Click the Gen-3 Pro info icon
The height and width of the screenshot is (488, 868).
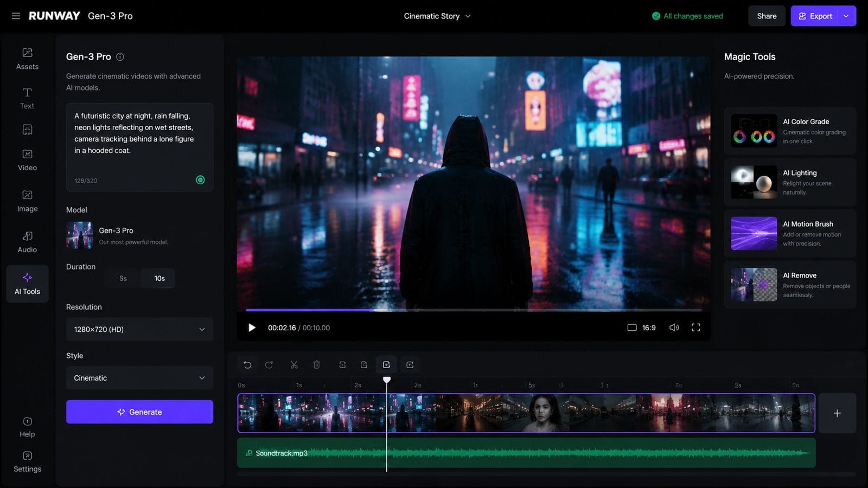pos(120,57)
